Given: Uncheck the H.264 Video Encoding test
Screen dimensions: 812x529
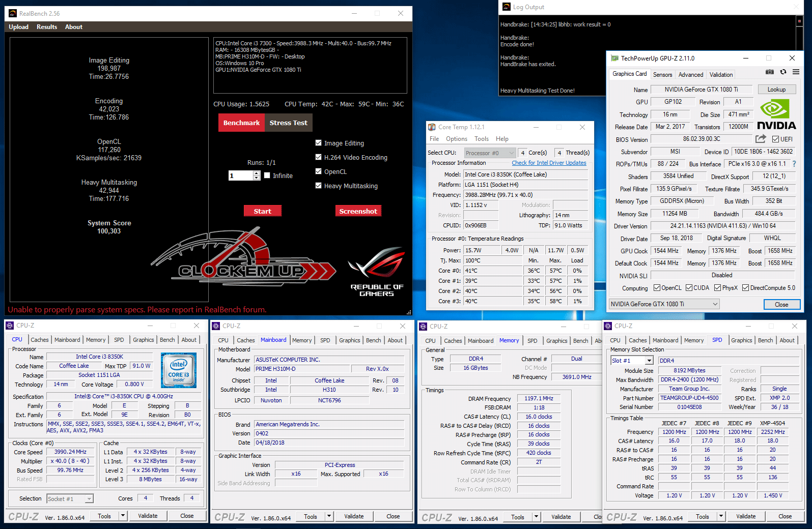Looking at the screenshot, I should coord(319,157).
